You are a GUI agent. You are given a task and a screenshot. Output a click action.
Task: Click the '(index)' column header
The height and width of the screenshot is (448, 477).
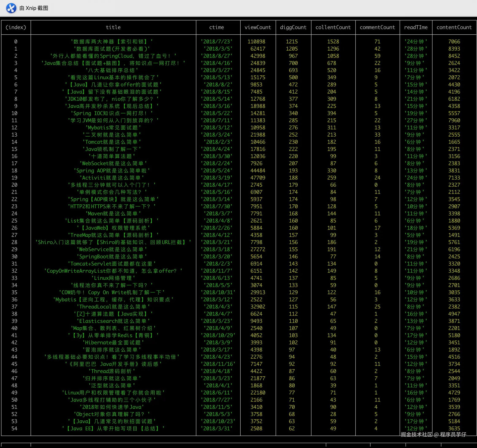pyautogui.click(x=16, y=27)
